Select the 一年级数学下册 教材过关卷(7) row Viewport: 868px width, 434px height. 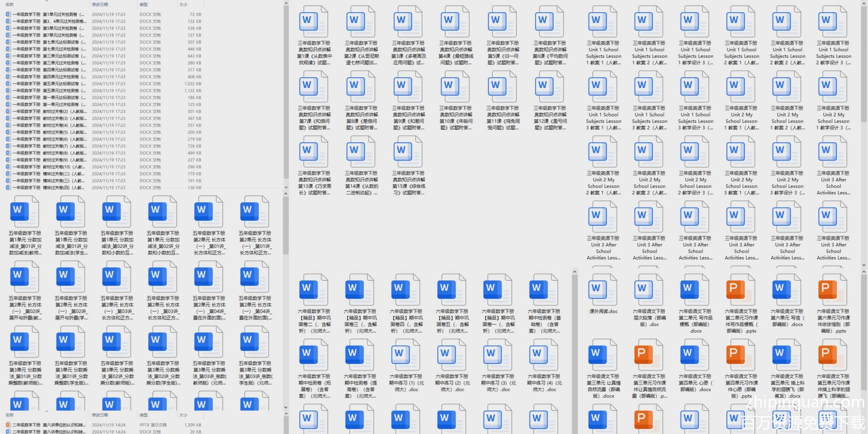[103, 146]
